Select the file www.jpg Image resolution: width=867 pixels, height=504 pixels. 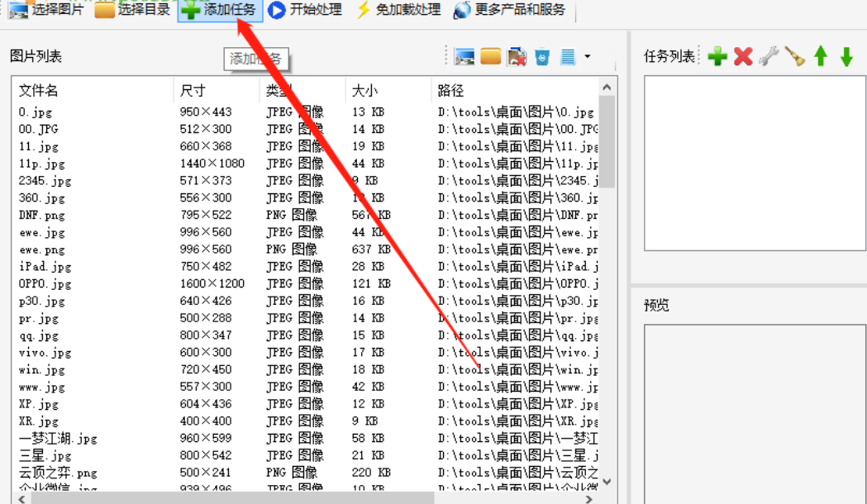41,387
